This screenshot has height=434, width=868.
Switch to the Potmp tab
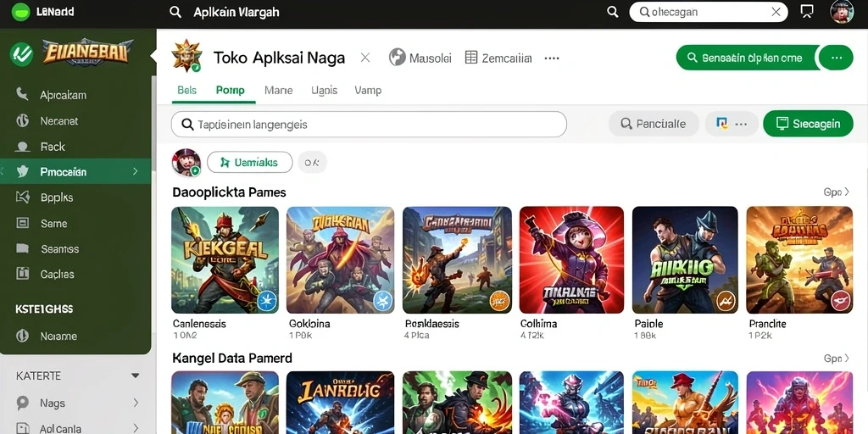231,90
